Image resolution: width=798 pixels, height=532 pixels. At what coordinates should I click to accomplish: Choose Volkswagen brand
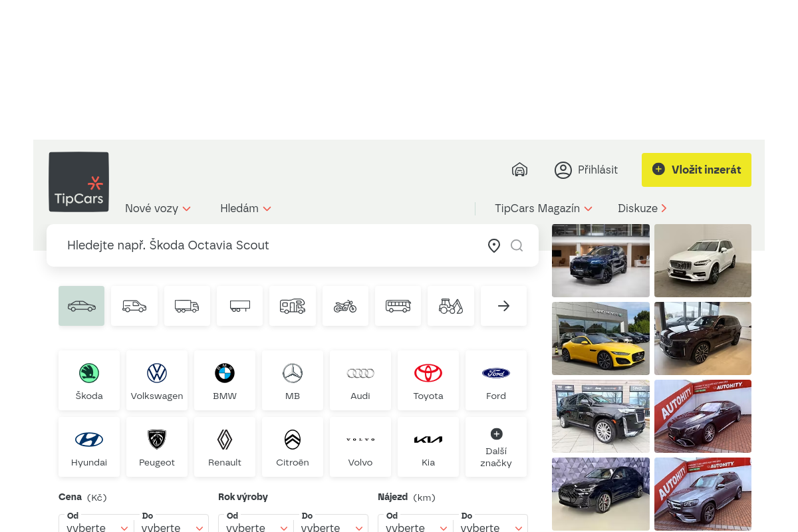(157, 380)
